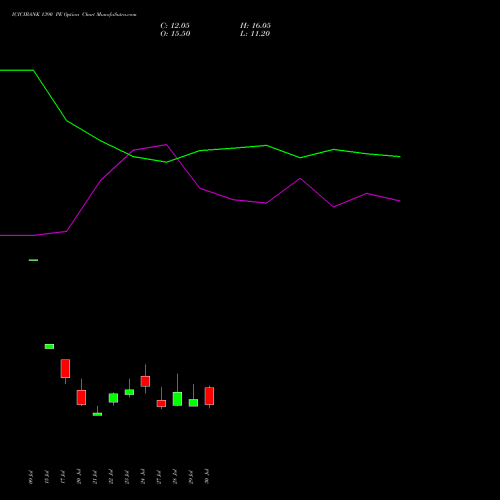
Task: Click the red candlestick for 24 Jul
Action: pyautogui.click(x=145, y=381)
